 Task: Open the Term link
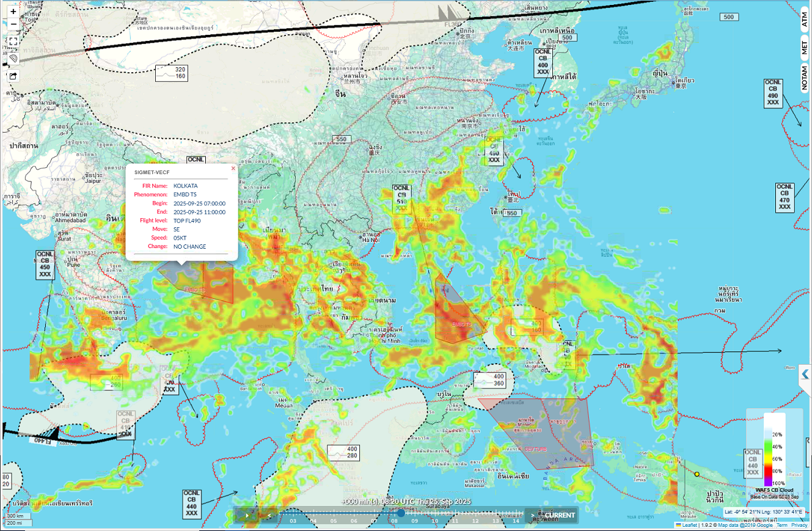tap(782, 525)
